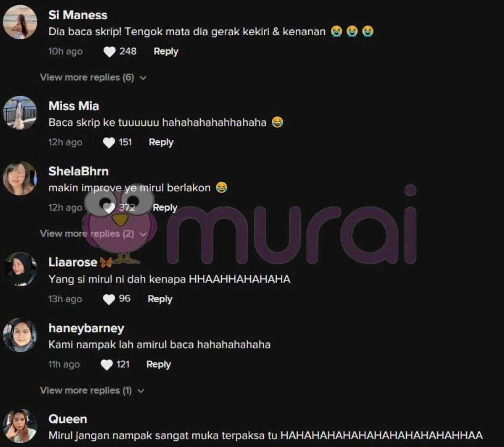Expand View more replies (6)
The height and width of the screenshot is (447, 504).
pos(93,78)
